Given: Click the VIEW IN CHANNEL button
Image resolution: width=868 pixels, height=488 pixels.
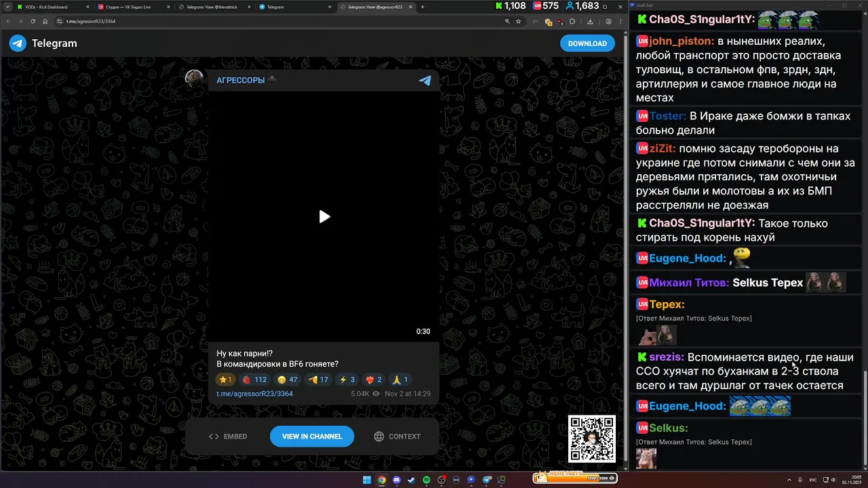Looking at the screenshot, I should 312,436.
